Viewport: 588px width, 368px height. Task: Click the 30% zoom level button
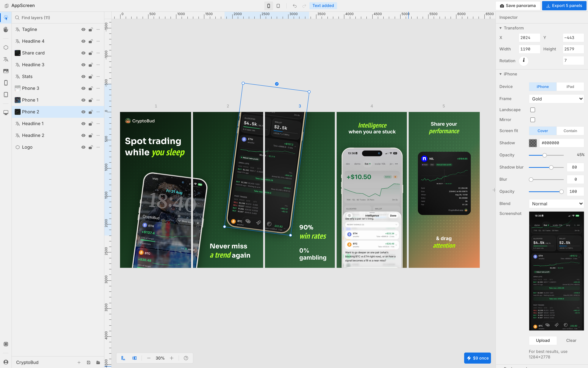[x=160, y=358]
